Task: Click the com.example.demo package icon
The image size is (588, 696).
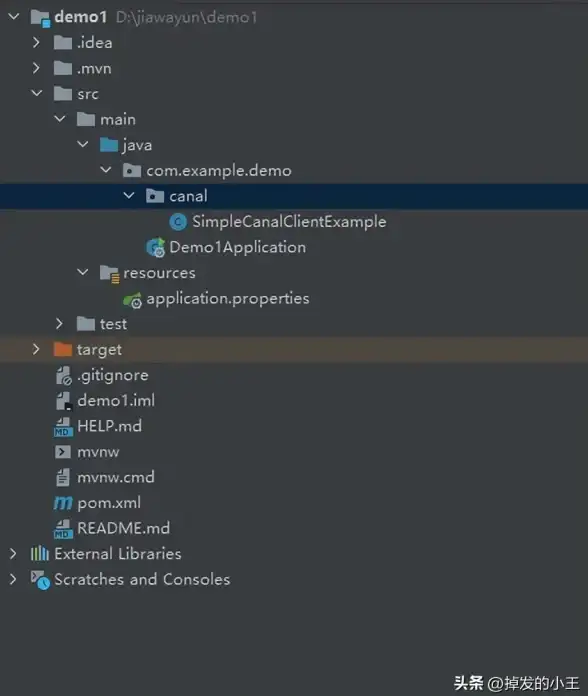Action: click(x=132, y=170)
